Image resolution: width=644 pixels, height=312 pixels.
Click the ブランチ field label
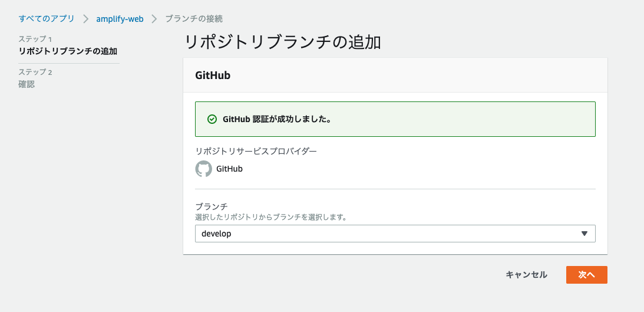(x=212, y=206)
